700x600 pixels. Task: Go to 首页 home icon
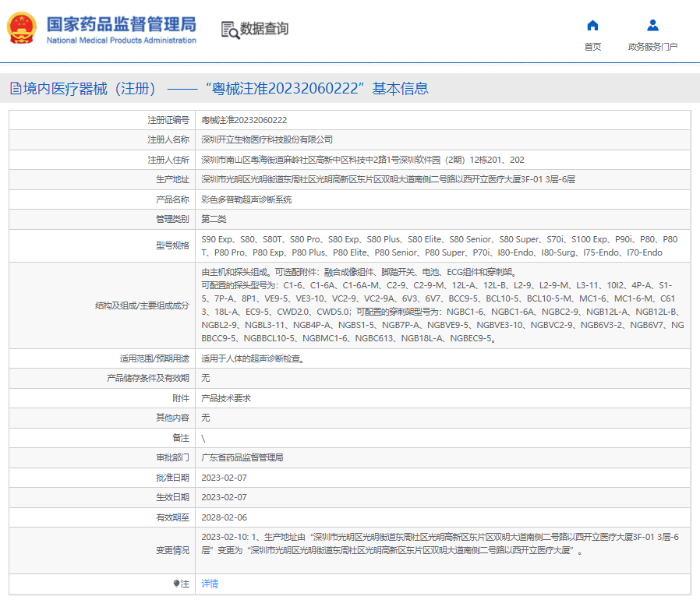[592, 26]
